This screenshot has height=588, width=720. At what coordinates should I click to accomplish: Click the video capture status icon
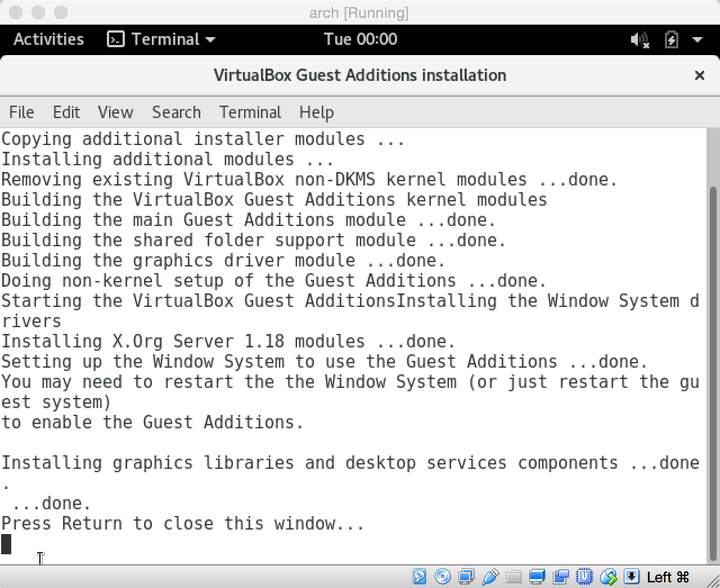coord(561,577)
